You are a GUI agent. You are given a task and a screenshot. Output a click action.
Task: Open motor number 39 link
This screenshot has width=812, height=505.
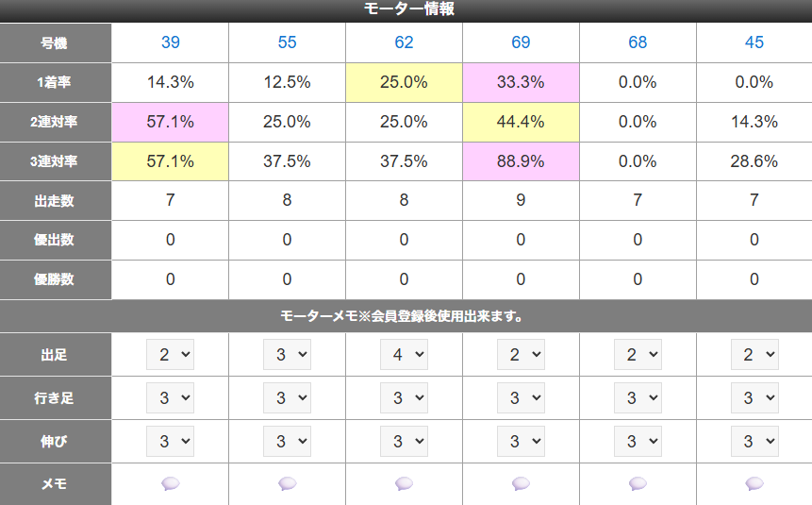click(x=171, y=42)
